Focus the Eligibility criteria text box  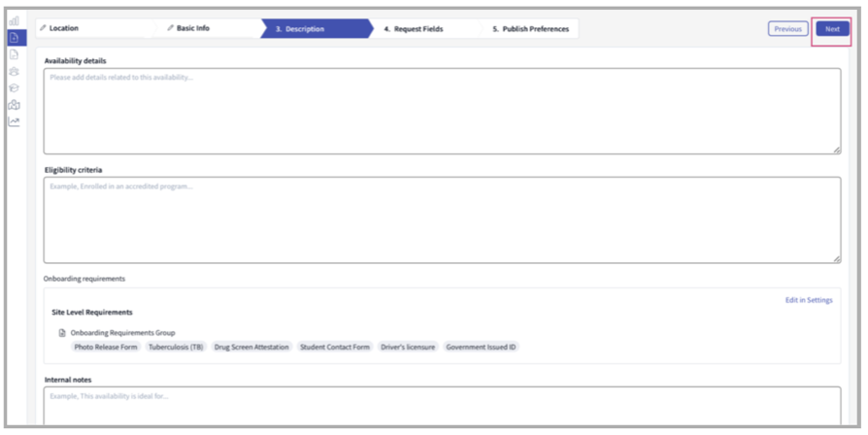point(442,220)
